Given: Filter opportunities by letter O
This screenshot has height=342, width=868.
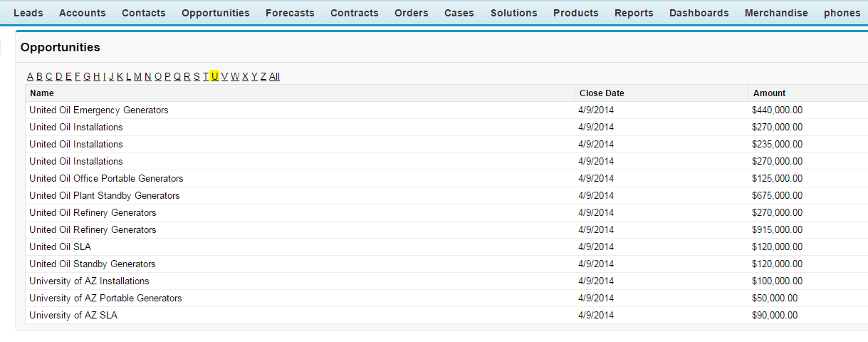Looking at the screenshot, I should [158, 76].
